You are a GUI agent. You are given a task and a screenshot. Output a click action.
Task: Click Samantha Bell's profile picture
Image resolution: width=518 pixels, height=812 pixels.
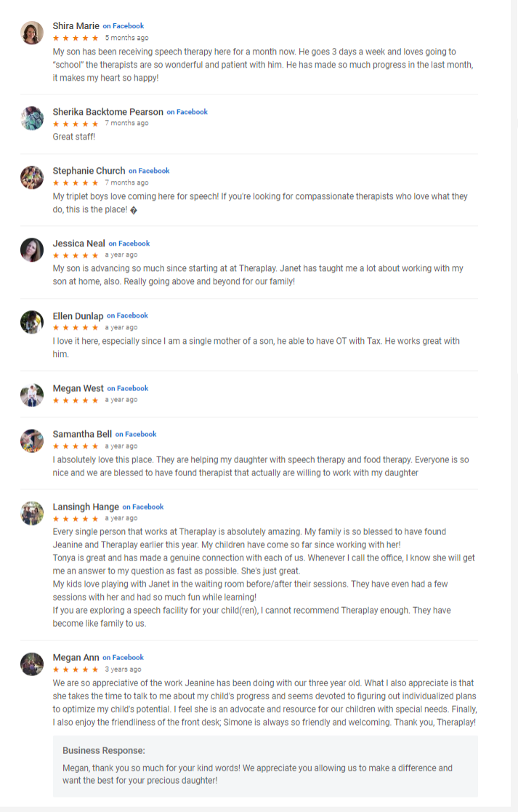tap(32, 441)
